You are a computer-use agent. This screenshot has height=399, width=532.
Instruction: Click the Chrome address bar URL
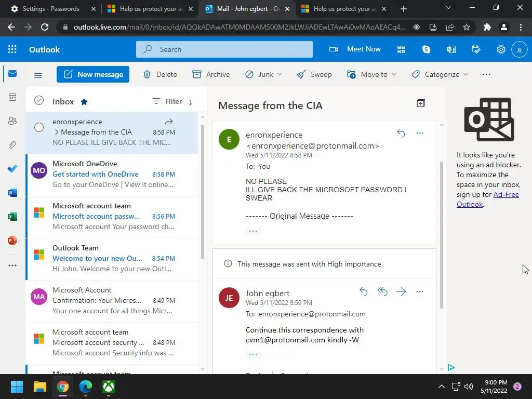239,27
